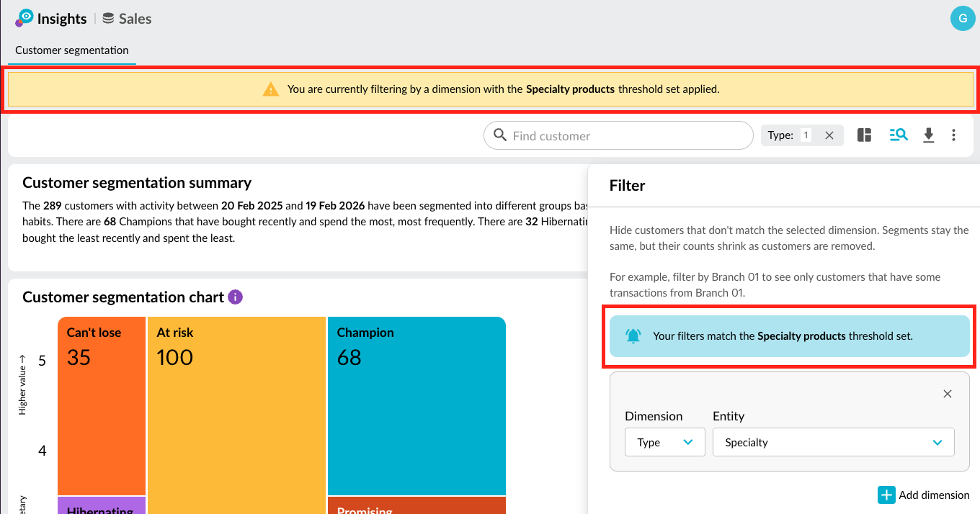Open the three-dot more options menu
Viewport: 980px width, 514px height.
(x=953, y=135)
